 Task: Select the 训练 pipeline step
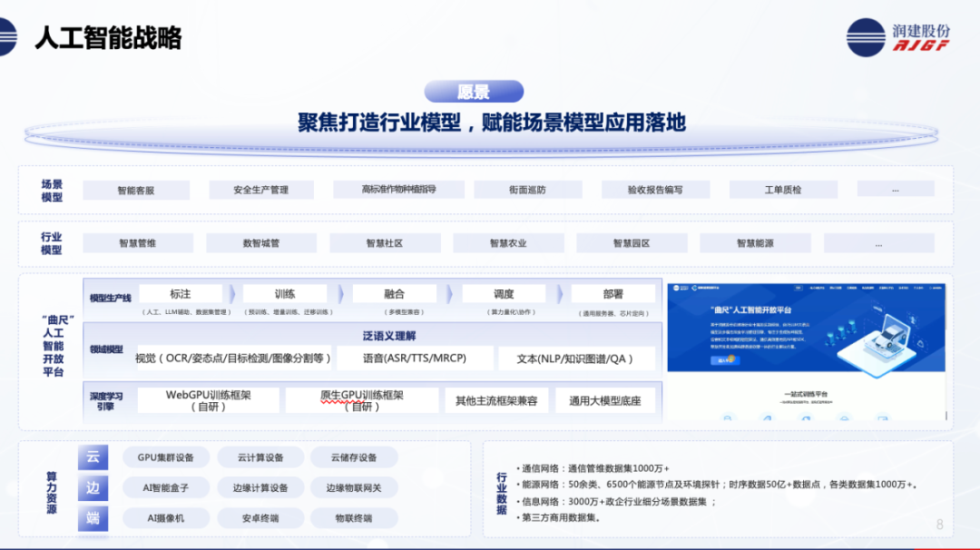pos(285,294)
